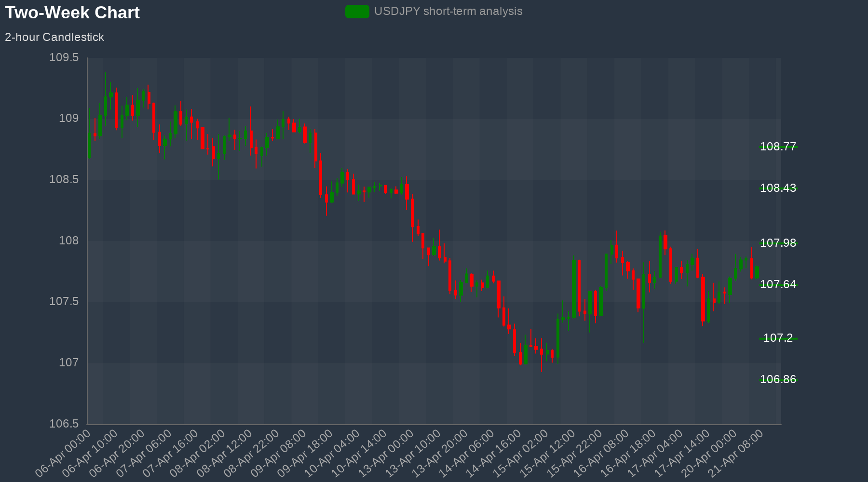Image resolution: width=868 pixels, height=482 pixels.
Task: Click the 07-Apr 06:00 x-axis label
Action: click(x=144, y=454)
